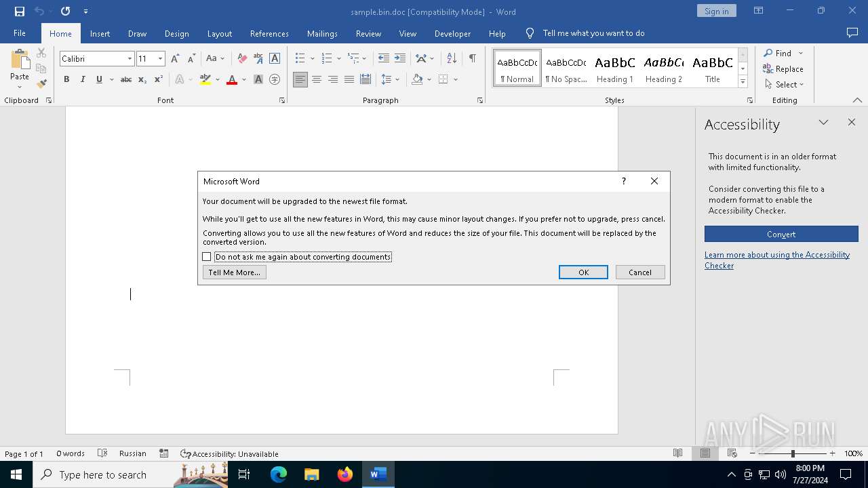
Task: Toggle Underline formatting
Action: [99, 79]
